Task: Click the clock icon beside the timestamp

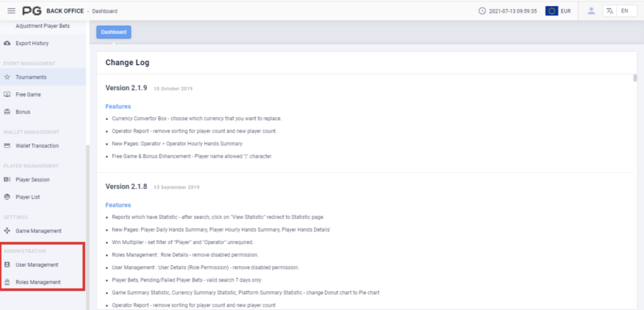Action: tap(482, 11)
